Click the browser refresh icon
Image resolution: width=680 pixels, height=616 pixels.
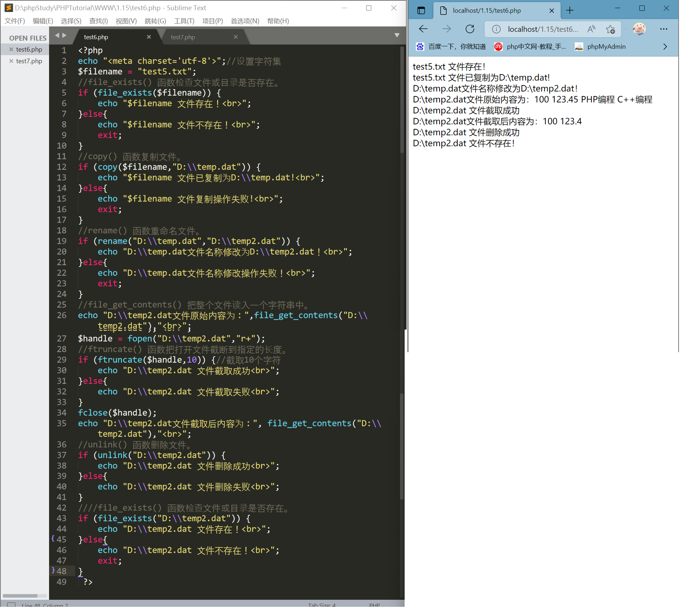(470, 29)
